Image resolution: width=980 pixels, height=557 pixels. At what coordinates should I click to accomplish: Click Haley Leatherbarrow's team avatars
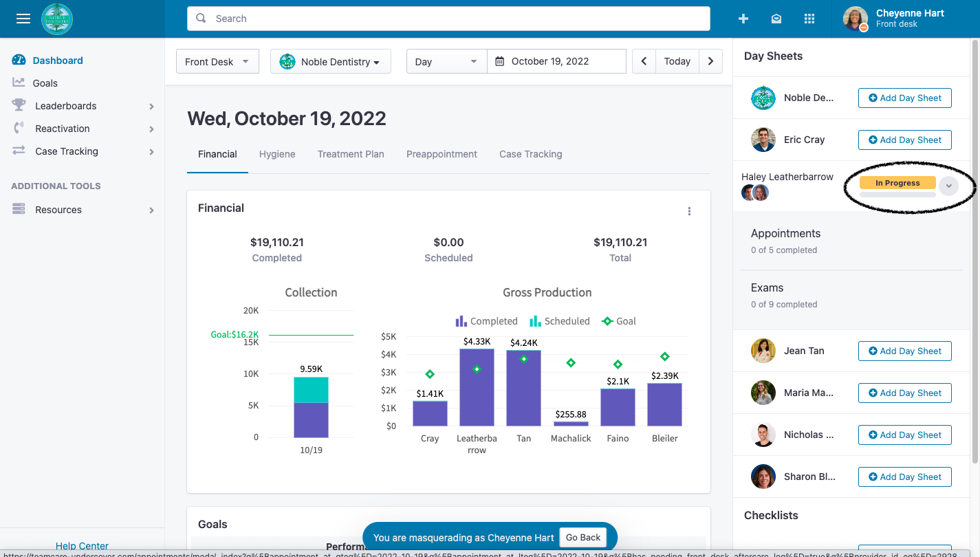coord(755,193)
